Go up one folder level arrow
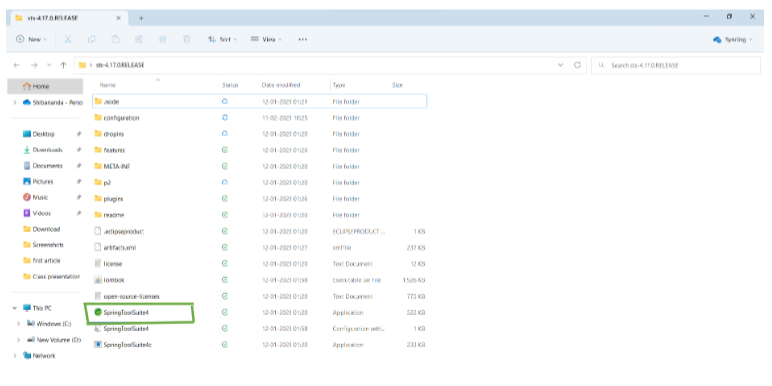 tap(63, 65)
